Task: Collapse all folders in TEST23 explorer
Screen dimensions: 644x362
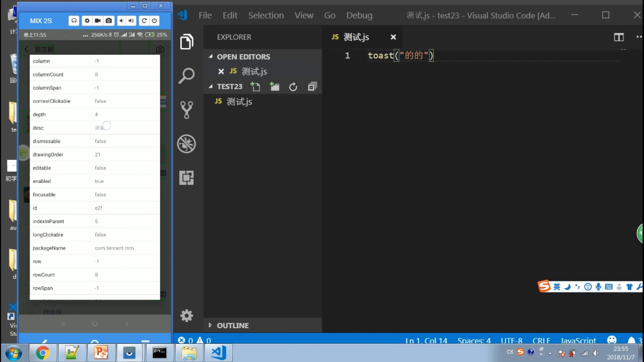Action: point(312,87)
